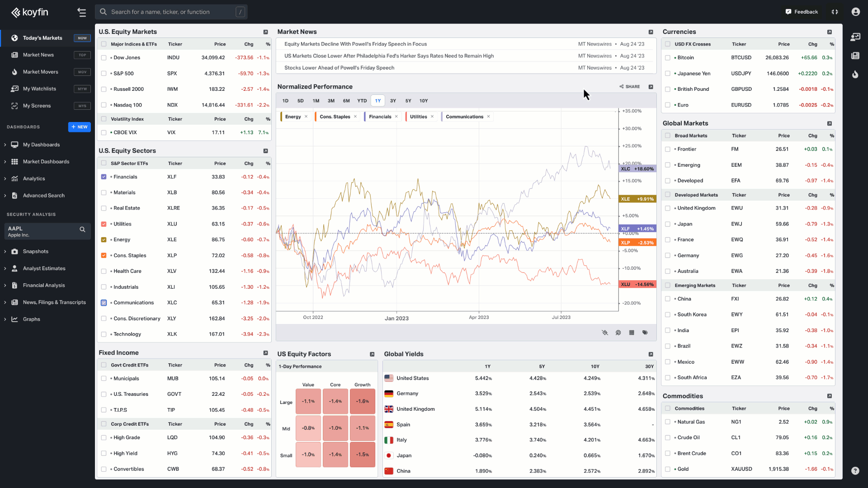868x488 pixels.
Task: Open the user account icon
Action: [x=855, y=12]
